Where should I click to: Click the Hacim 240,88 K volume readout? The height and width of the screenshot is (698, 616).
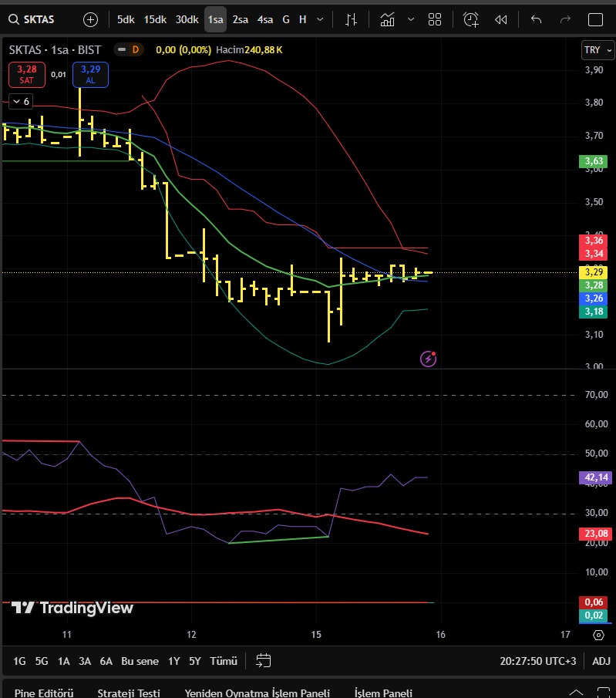point(249,50)
